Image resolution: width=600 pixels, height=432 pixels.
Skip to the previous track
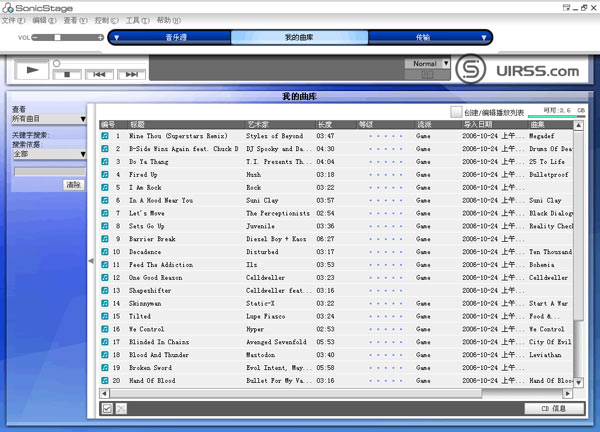(99, 74)
